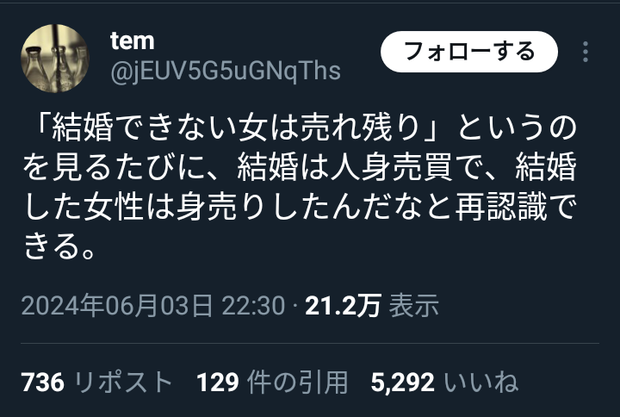View the 件の引用 quotes list
This screenshot has height=417, width=620.
[297, 383]
